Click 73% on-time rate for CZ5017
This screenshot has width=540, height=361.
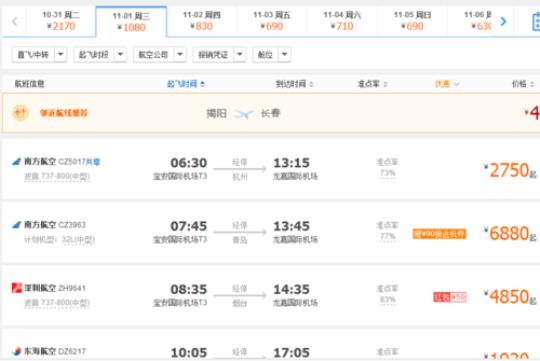(387, 173)
